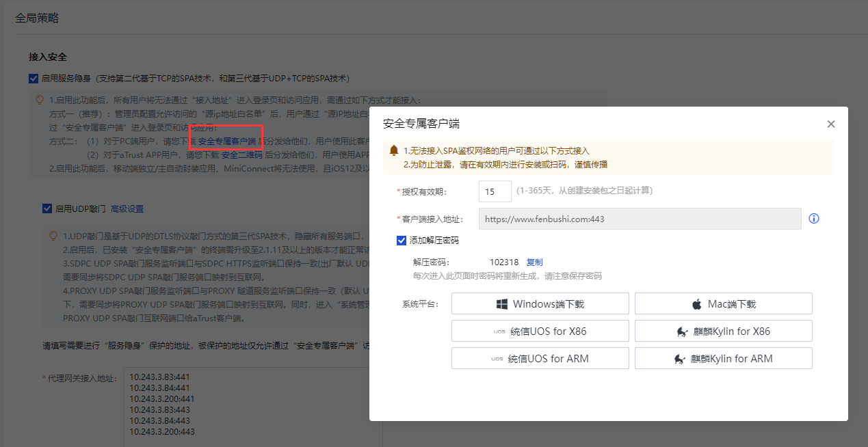The image size is (868, 447).
Task: Toggle the 启用UDP敲门 checkbox
Action: [x=47, y=208]
